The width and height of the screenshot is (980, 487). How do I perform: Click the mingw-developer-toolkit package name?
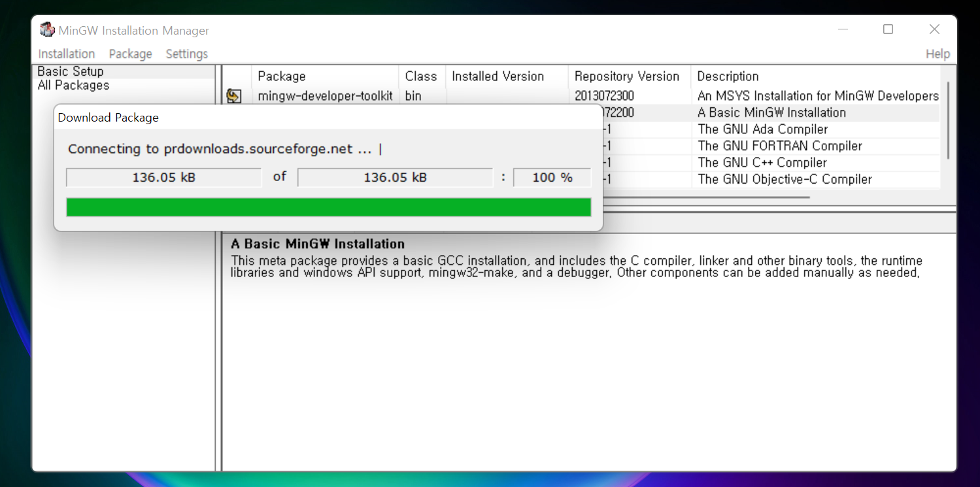pos(326,96)
